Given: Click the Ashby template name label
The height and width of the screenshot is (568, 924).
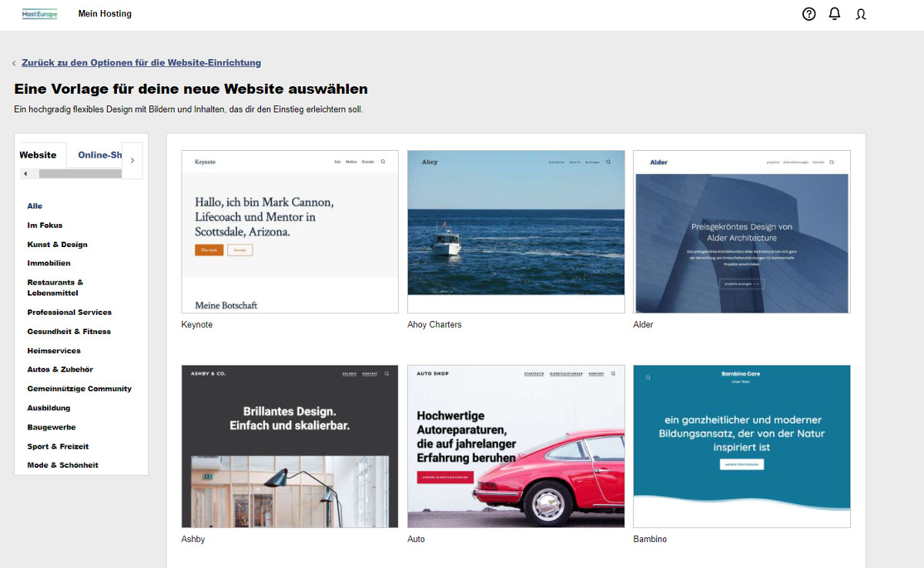Looking at the screenshot, I should point(193,540).
